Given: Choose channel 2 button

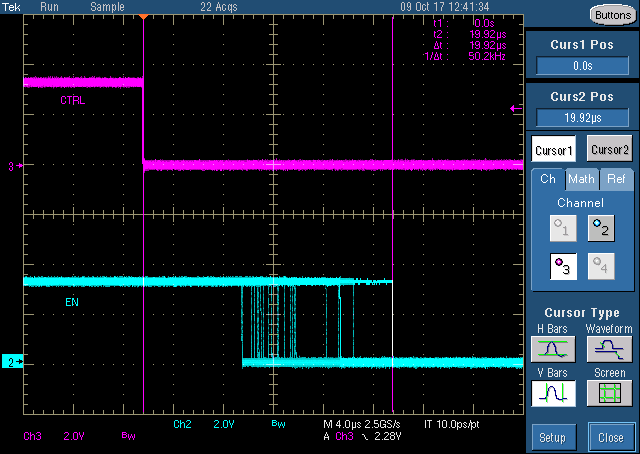Looking at the screenshot, I should point(601,228).
